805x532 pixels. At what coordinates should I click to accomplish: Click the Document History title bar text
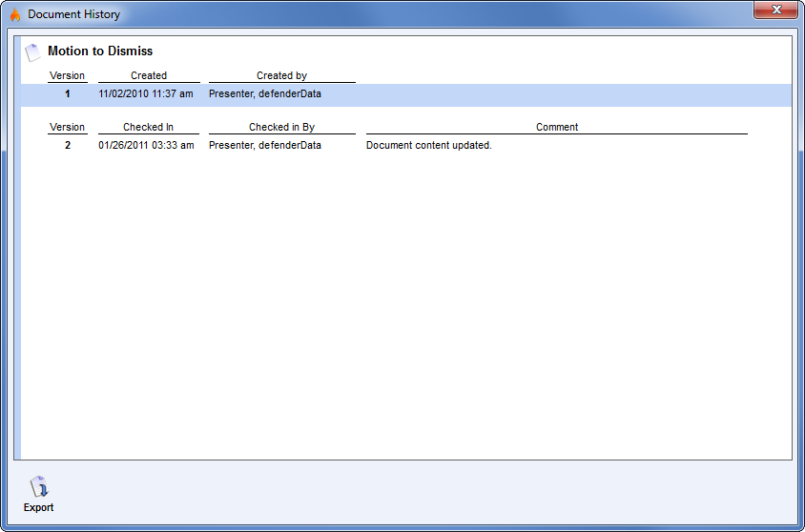click(x=73, y=14)
